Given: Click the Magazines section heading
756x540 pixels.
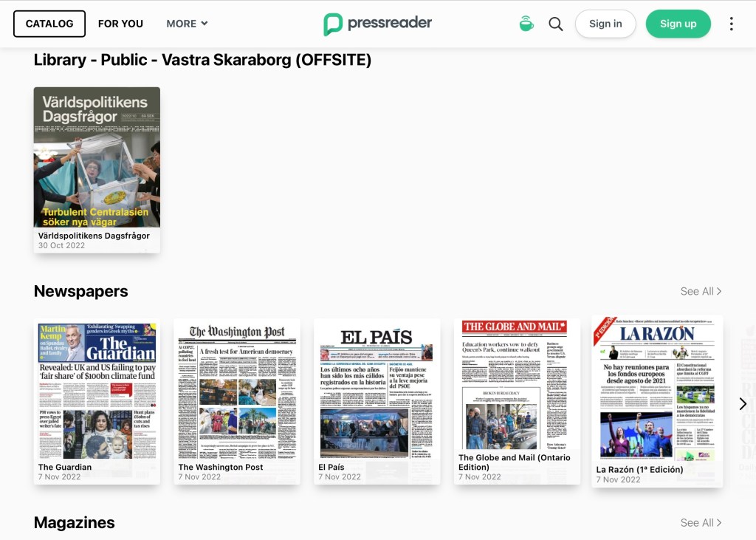Looking at the screenshot, I should tap(75, 522).
